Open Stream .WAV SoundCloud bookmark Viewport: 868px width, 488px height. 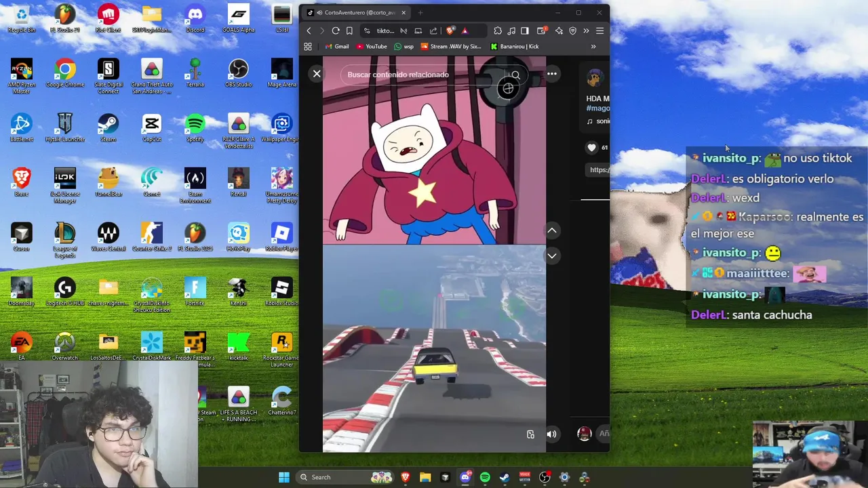tap(451, 46)
